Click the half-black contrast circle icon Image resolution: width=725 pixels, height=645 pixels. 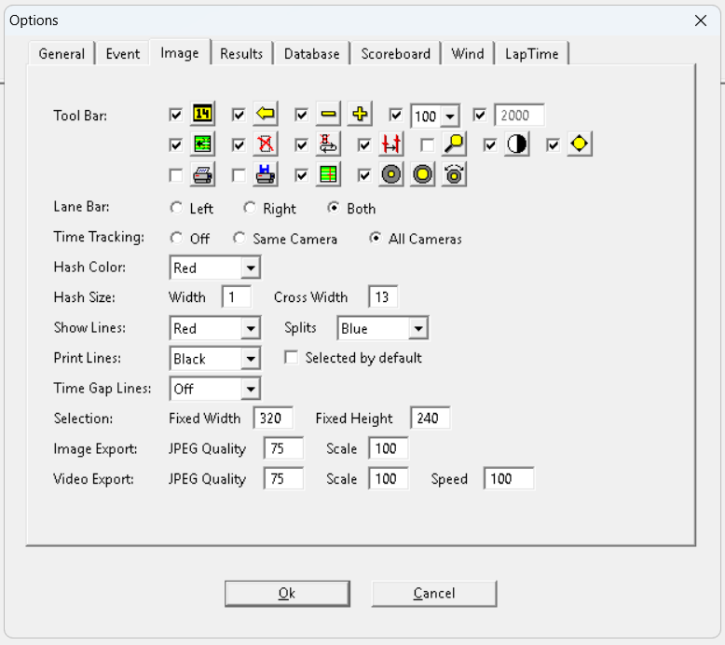(516, 145)
